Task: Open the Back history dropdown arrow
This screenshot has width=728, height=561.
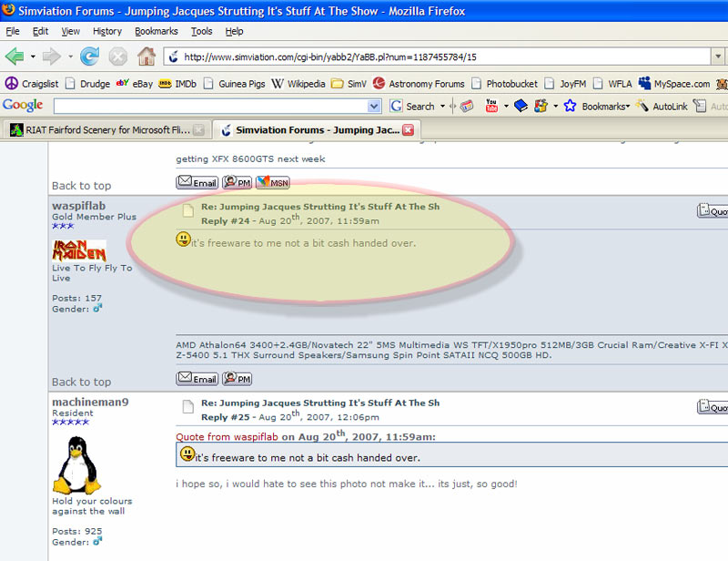Action: tap(33, 56)
